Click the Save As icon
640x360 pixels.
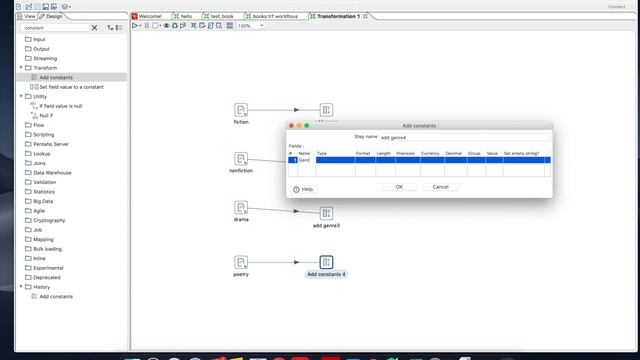click(54, 7)
